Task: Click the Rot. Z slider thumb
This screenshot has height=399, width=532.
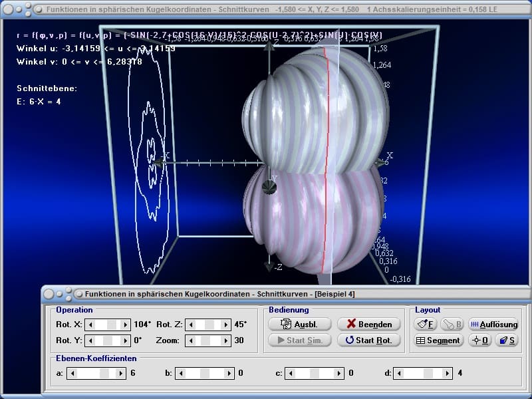Action: tap(209, 325)
